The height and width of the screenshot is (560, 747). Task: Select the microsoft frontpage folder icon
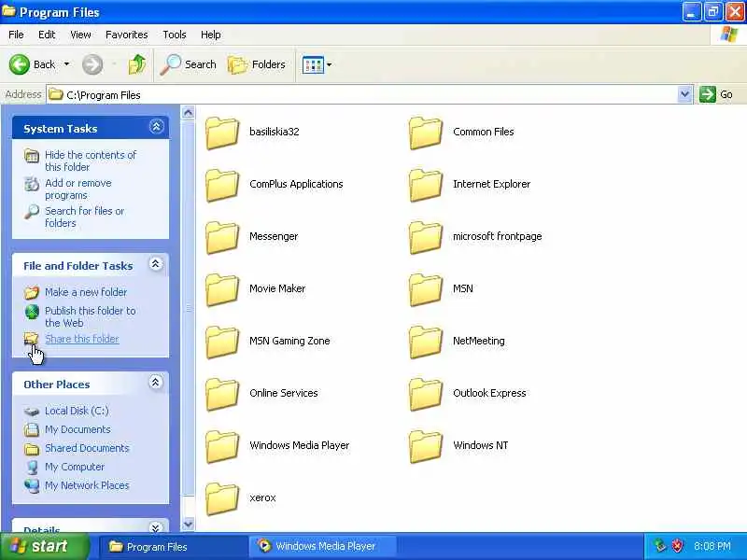tap(426, 238)
